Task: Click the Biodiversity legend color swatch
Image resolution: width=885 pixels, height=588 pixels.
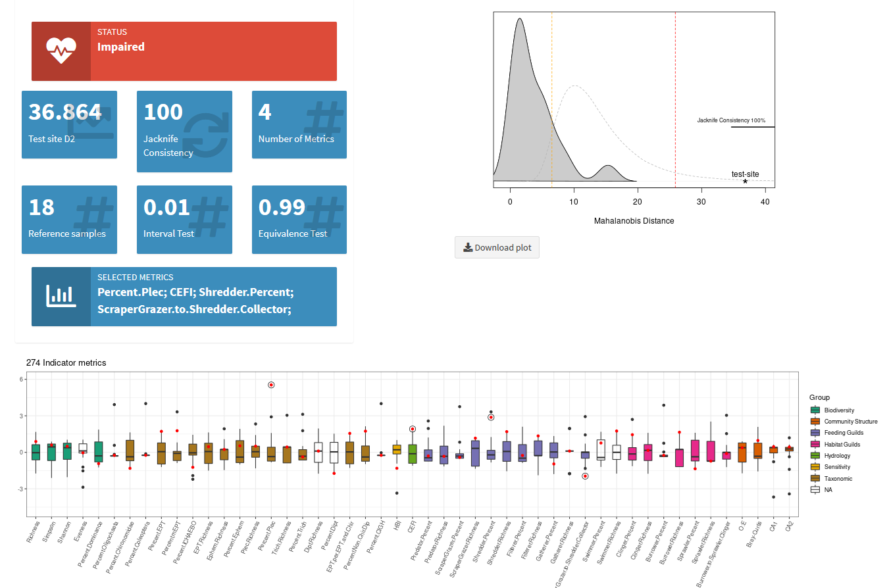Action: coord(815,410)
